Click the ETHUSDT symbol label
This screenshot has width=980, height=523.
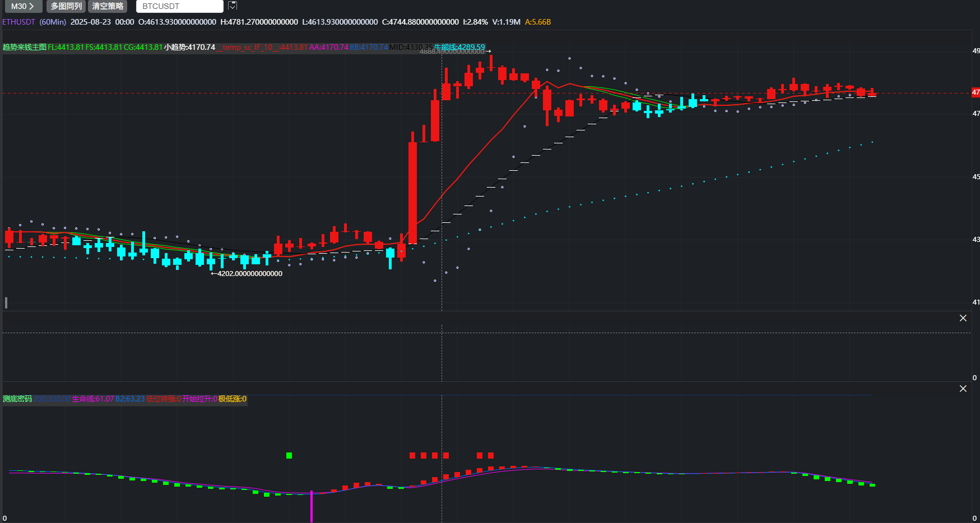point(19,22)
